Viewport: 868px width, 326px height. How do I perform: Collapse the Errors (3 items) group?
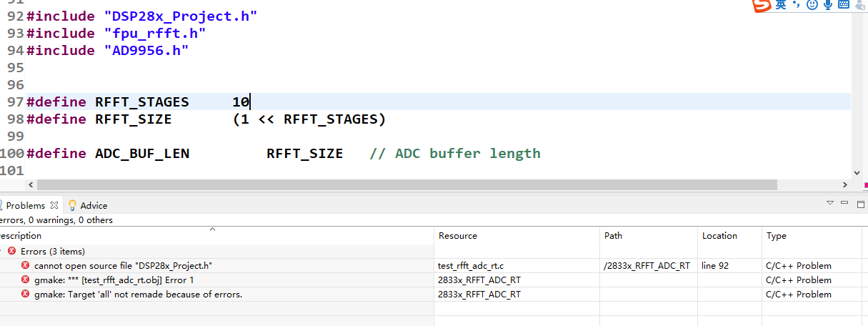[2, 251]
